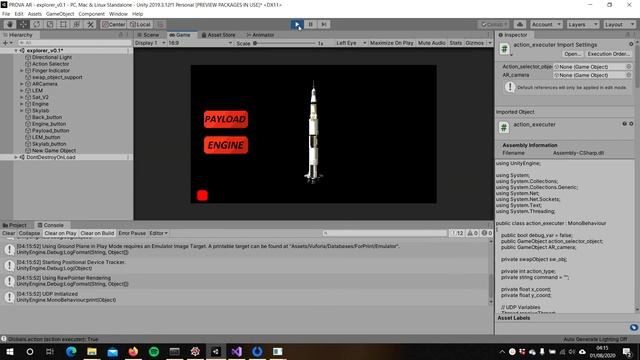Open console Editor dropdown
The width and height of the screenshot is (640, 360).
158,233
